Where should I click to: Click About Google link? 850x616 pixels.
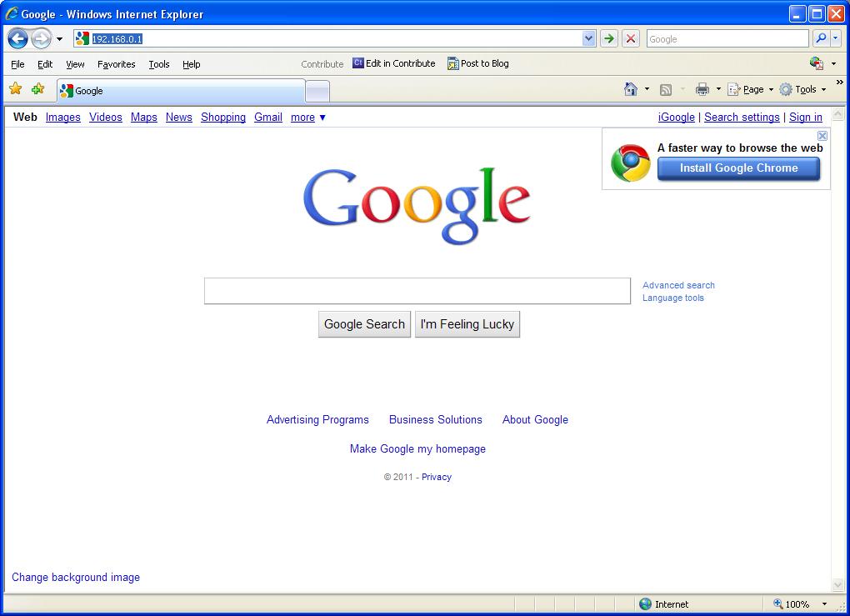(535, 420)
